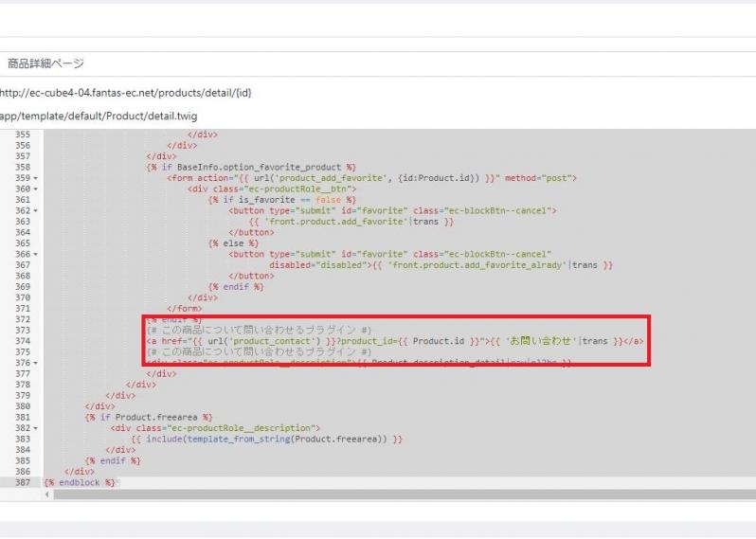Click the horizontal scrollbar below the code editor
Screen dimensions: 756x539
coord(379,494)
